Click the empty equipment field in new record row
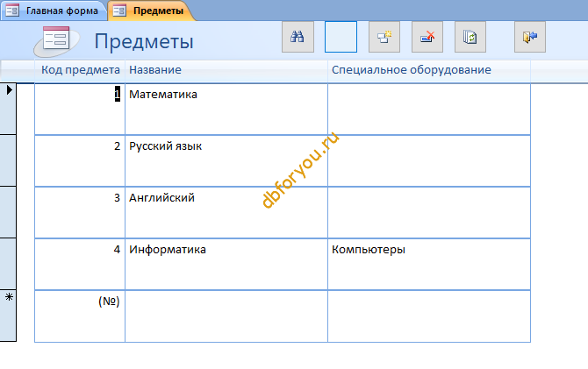The width and height of the screenshot is (588, 369). pos(429,316)
